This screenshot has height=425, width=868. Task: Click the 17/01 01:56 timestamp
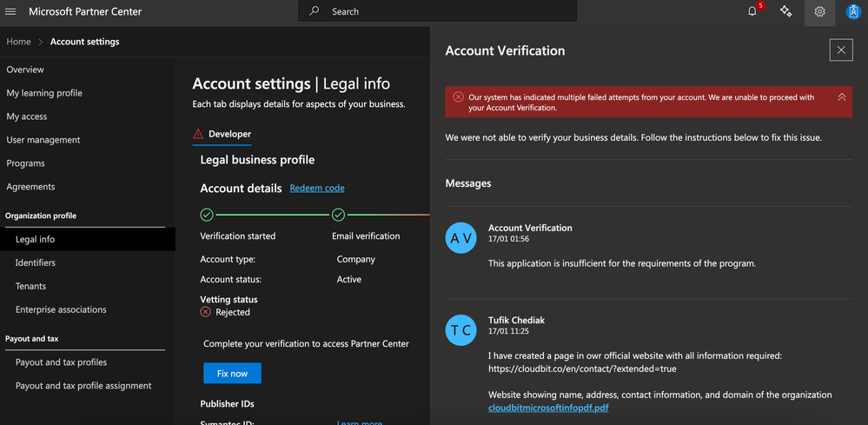(x=509, y=238)
